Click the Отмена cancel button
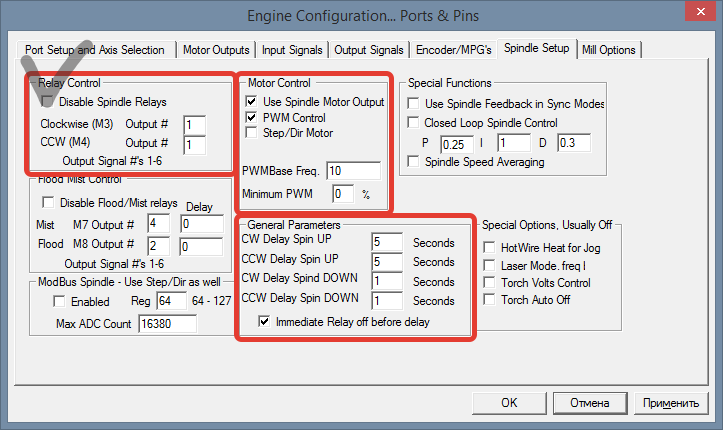 [588, 403]
